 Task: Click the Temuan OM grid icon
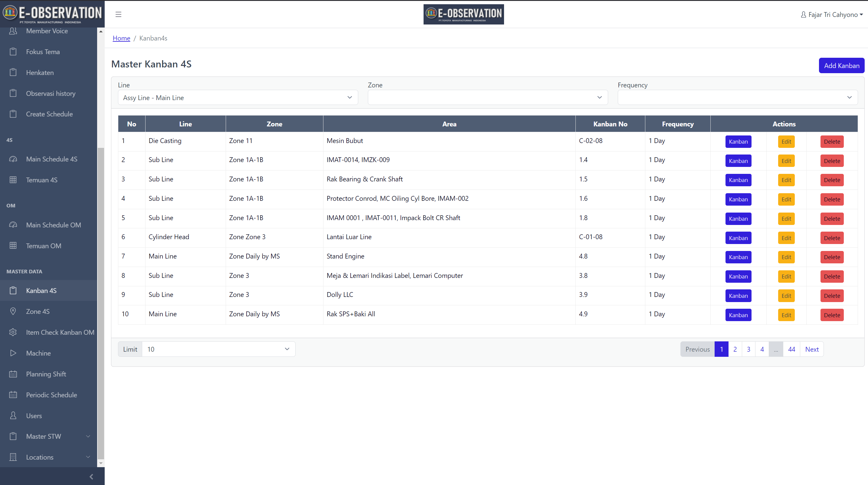click(x=13, y=246)
